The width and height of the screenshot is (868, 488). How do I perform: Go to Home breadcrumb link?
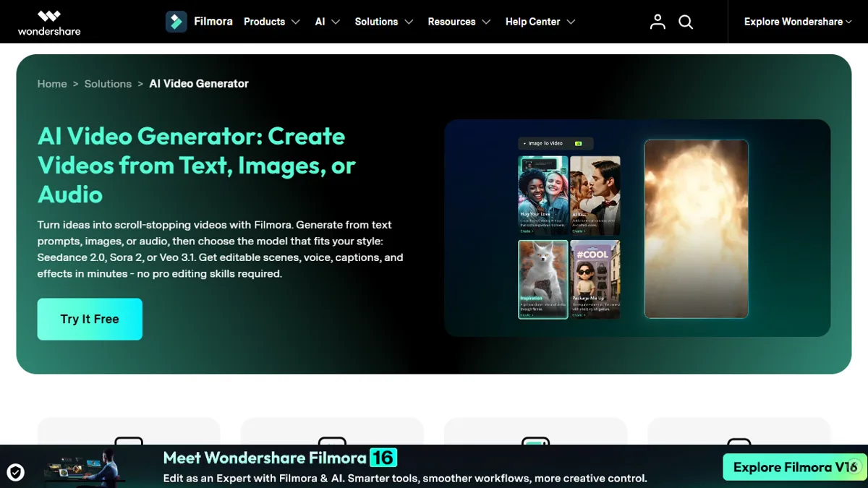[x=52, y=84]
